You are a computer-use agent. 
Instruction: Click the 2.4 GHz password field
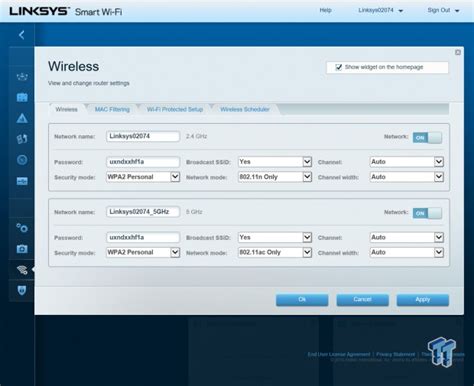tap(143, 162)
